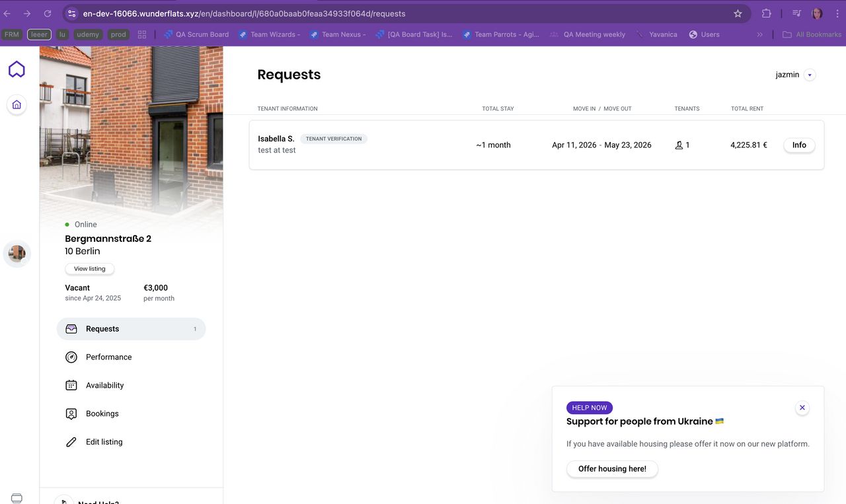Image resolution: width=846 pixels, height=504 pixels.
Task: Open the QA Scrum Board bookmark
Action: pos(196,34)
